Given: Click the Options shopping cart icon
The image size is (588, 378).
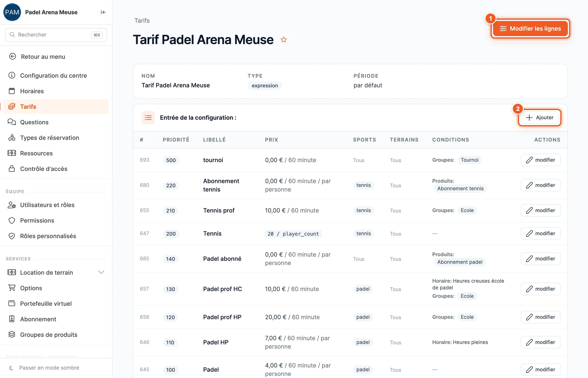Looking at the screenshot, I should [12, 288].
